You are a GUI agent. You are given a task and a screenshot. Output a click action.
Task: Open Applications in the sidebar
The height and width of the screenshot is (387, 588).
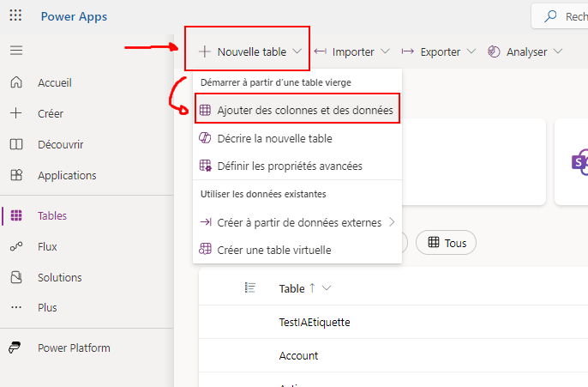(87, 175)
